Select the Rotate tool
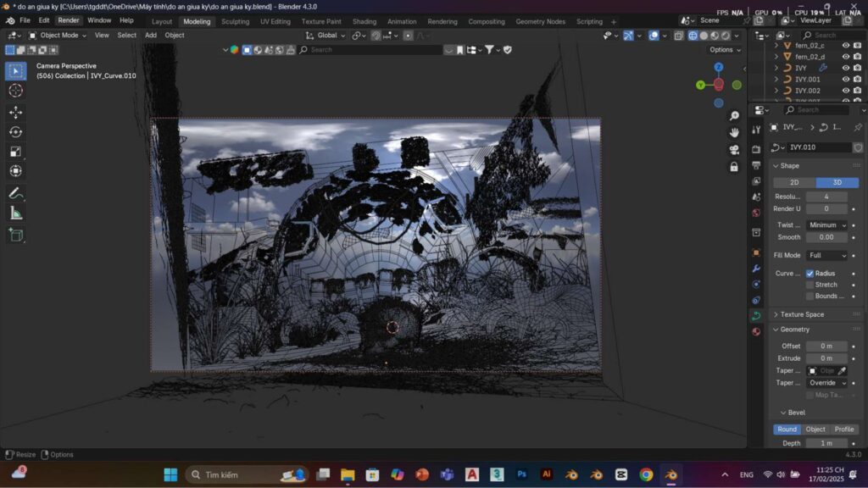 click(15, 131)
